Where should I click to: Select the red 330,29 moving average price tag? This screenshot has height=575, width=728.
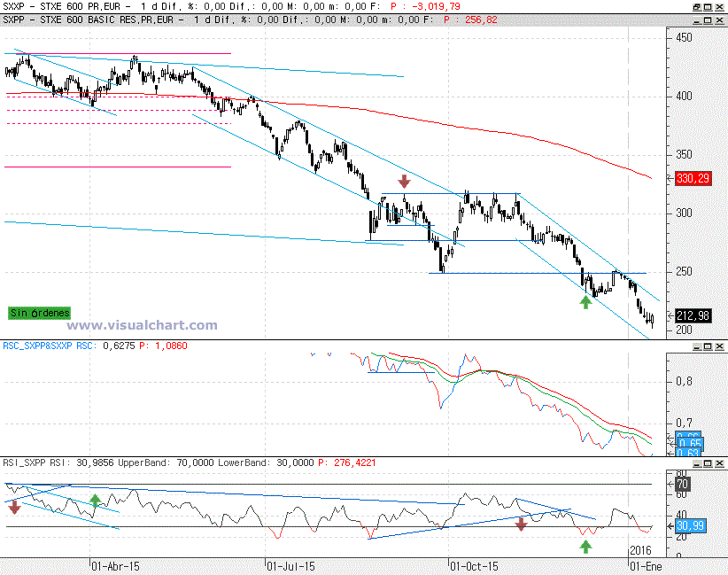click(693, 178)
